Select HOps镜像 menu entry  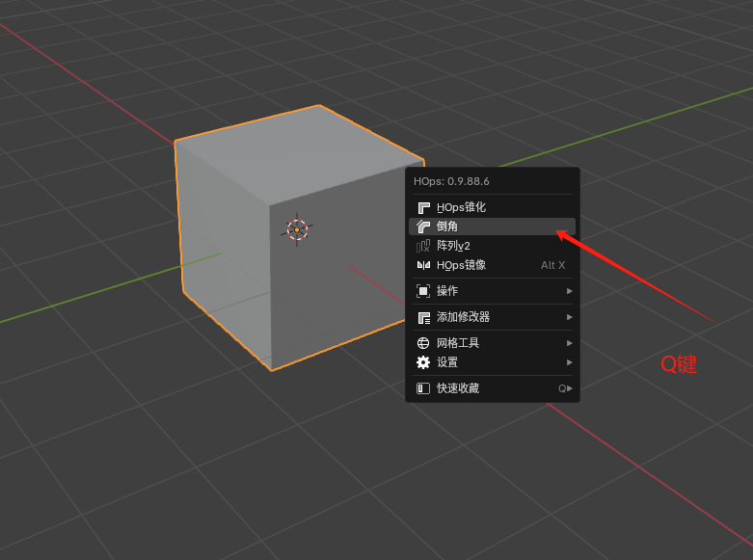[493, 265]
